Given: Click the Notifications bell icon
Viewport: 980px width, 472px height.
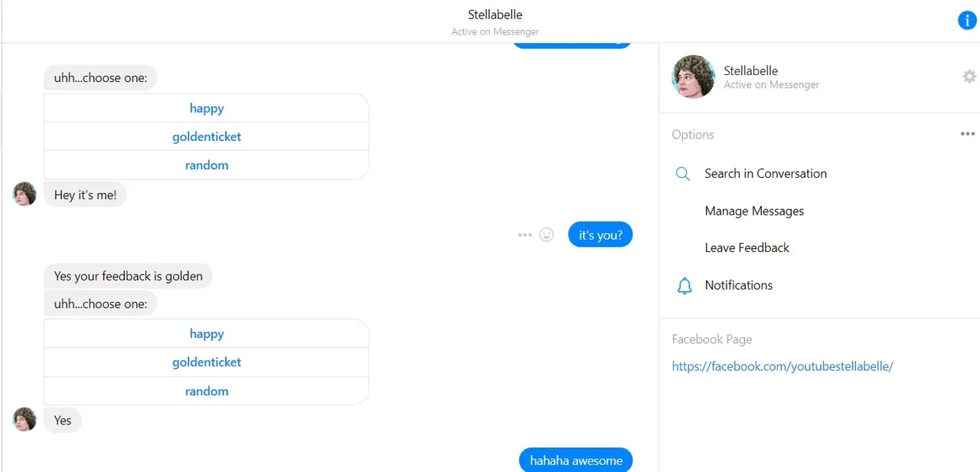Looking at the screenshot, I should [x=684, y=286].
